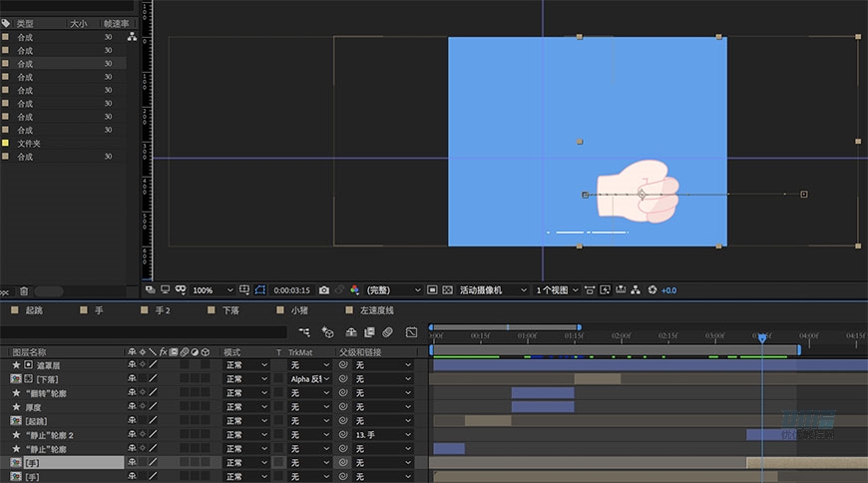
Task: Click the Always Preview This View icon
Action: coord(150,289)
